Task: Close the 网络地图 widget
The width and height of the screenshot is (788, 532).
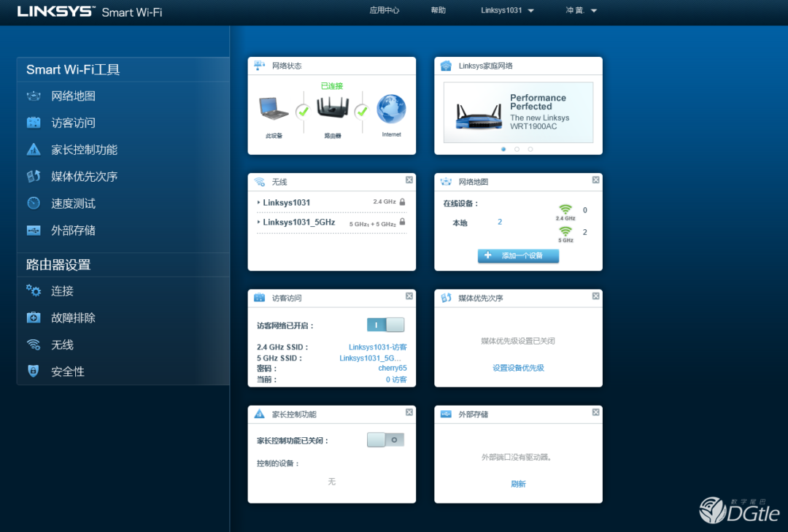Action: (x=595, y=180)
